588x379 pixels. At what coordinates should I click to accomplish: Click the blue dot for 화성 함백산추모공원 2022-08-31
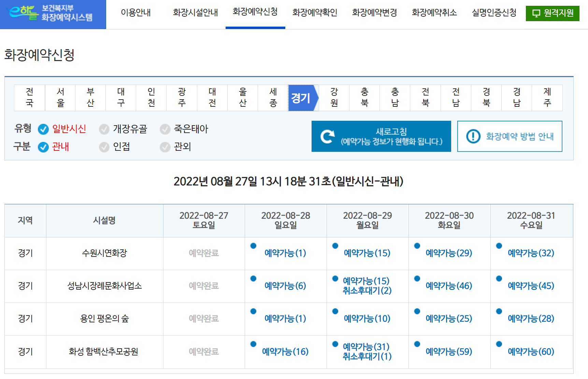(499, 344)
